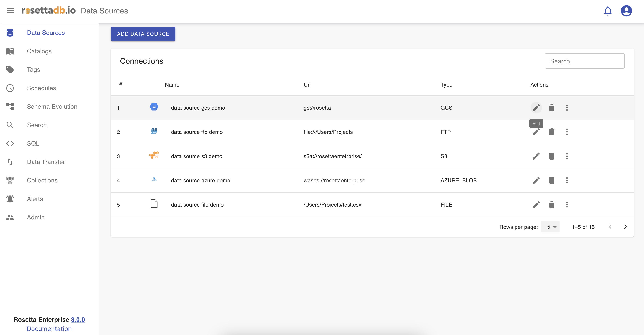Expand the rows per page dropdown
This screenshot has width=644, height=335.
(x=550, y=227)
